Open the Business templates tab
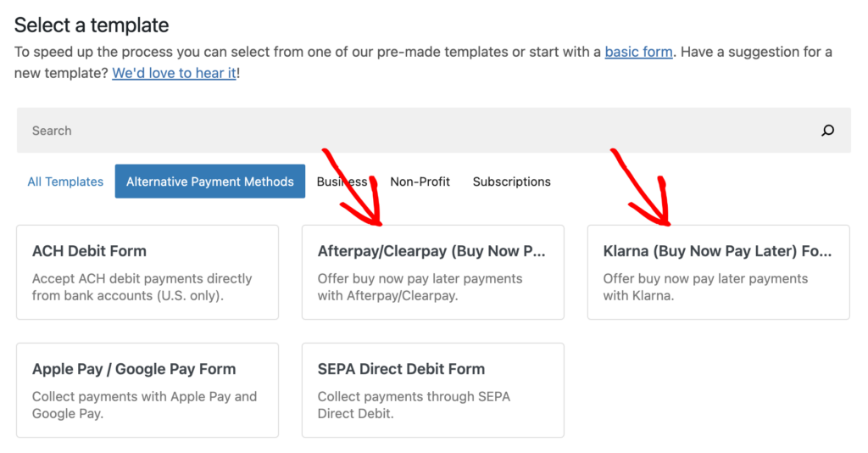 [x=342, y=182]
